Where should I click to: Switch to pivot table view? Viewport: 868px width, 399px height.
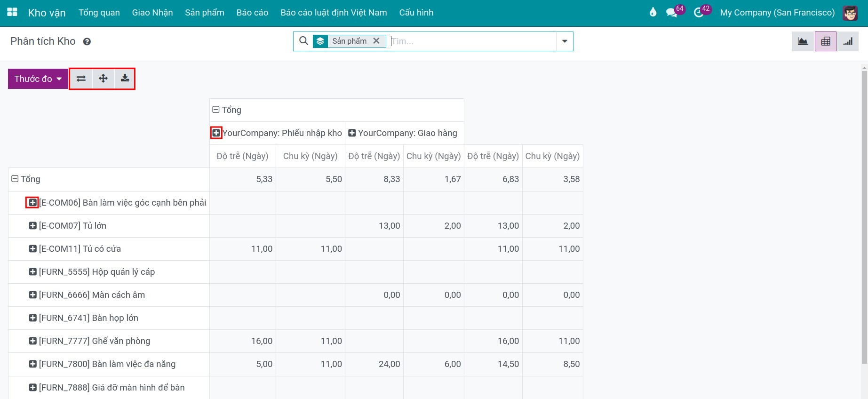click(x=826, y=41)
